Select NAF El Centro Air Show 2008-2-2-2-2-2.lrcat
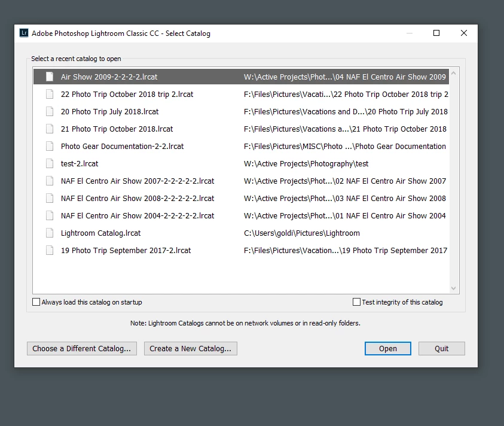 tap(138, 199)
